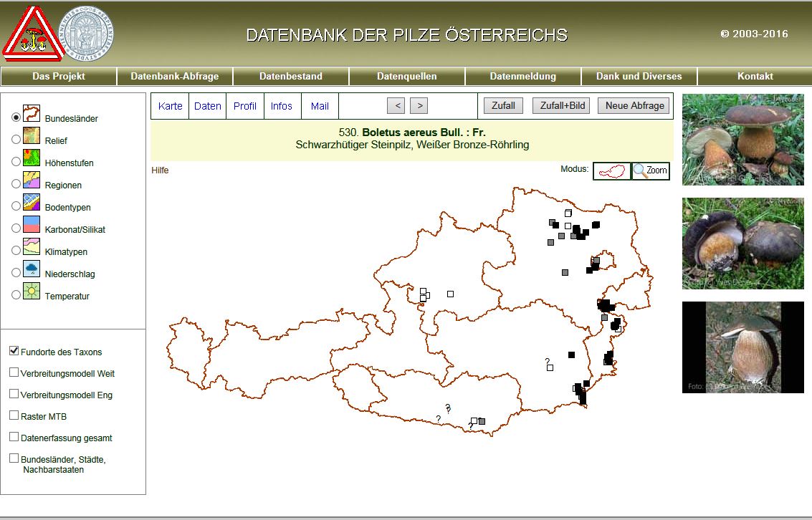Switch to the Profil tab

tap(244, 106)
